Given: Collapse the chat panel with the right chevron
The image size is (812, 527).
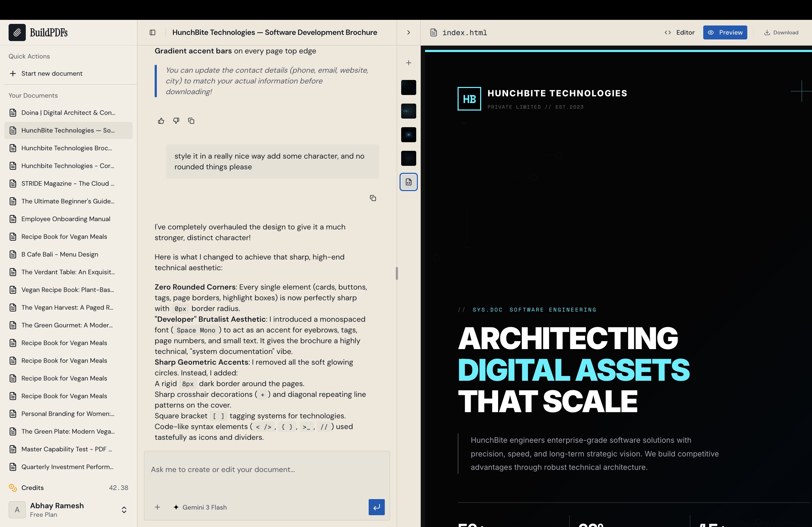Looking at the screenshot, I should [x=408, y=32].
